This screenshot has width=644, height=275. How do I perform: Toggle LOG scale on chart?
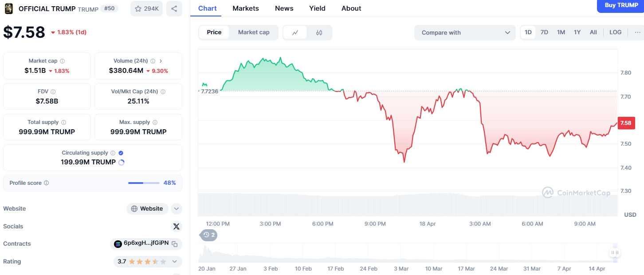616,32
